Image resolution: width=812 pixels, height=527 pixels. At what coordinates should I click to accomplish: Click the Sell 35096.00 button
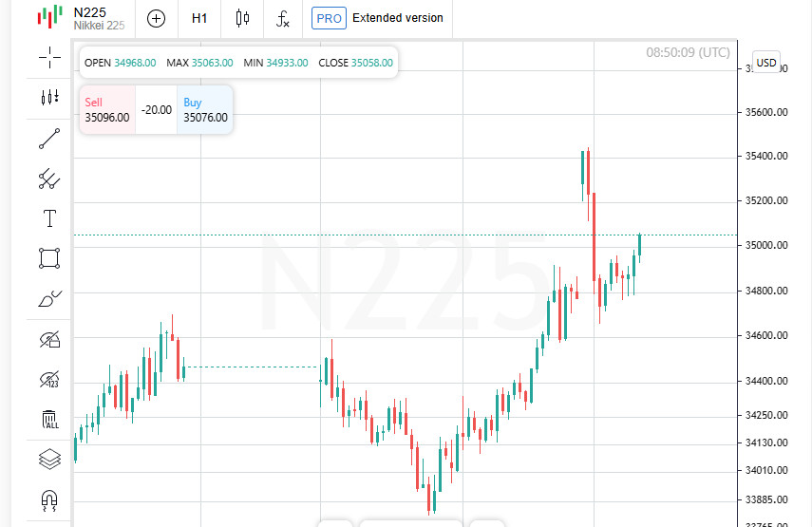coord(107,110)
